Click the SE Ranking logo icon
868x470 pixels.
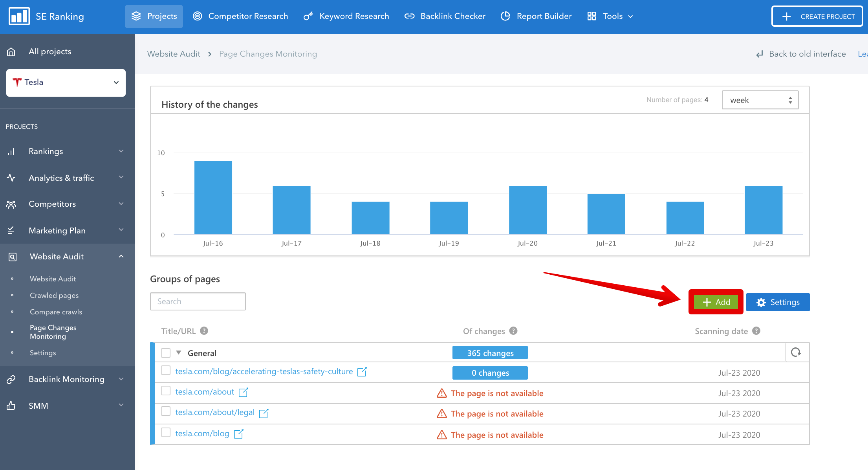(19, 16)
